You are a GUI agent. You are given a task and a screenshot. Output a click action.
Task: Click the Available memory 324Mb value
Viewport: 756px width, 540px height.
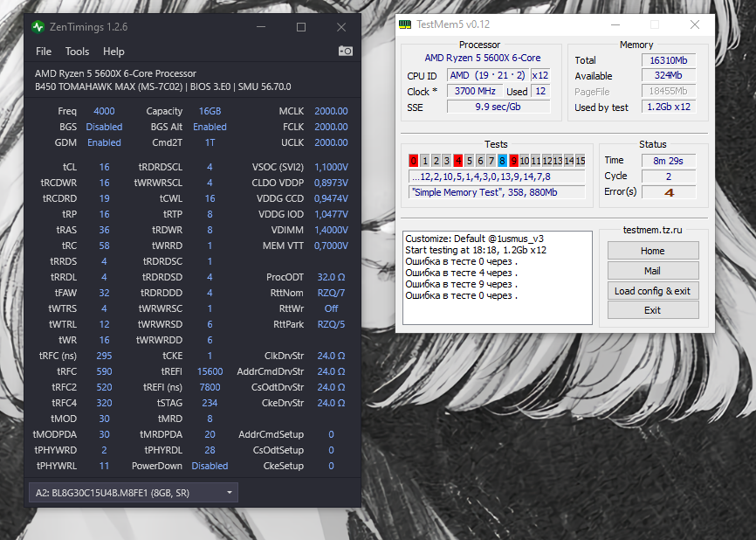[669, 75]
